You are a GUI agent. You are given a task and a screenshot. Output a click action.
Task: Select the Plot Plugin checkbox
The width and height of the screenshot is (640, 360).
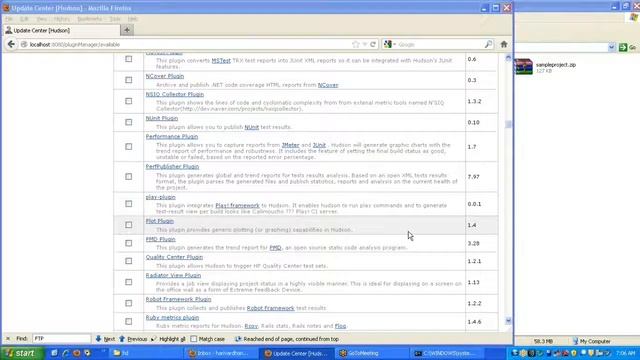click(x=129, y=224)
